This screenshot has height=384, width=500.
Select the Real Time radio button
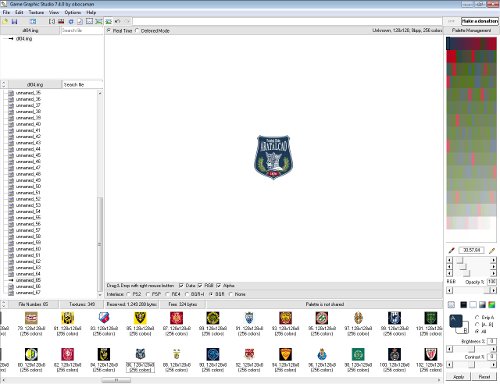coord(109,30)
